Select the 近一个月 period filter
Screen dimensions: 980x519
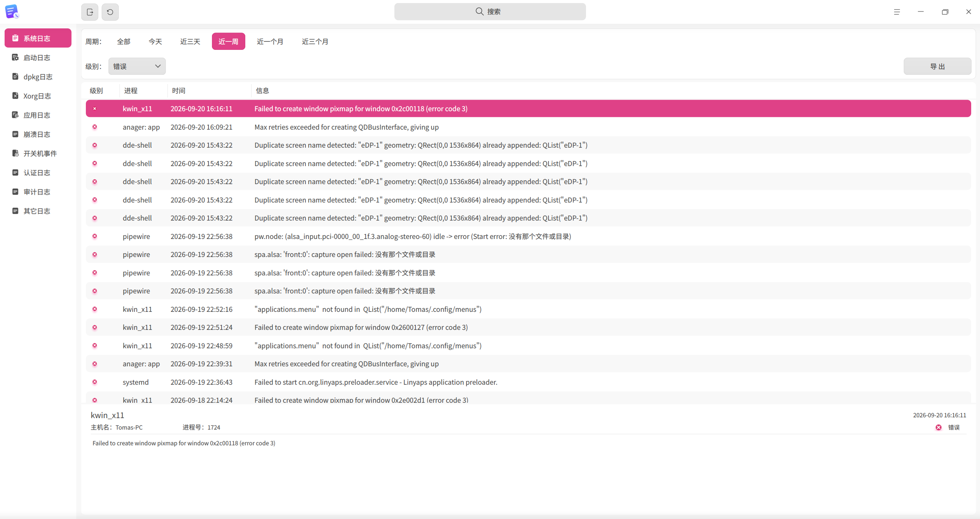click(x=270, y=41)
